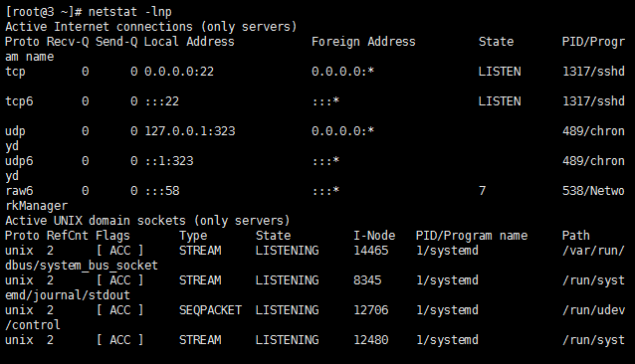Screen dimensions: 635x364
Task: Select the ::1:323 udp6 address
Action: pyautogui.click(x=169, y=161)
